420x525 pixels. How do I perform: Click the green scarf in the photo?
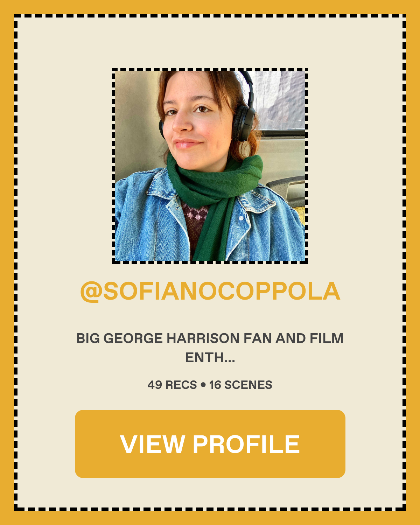click(x=213, y=196)
